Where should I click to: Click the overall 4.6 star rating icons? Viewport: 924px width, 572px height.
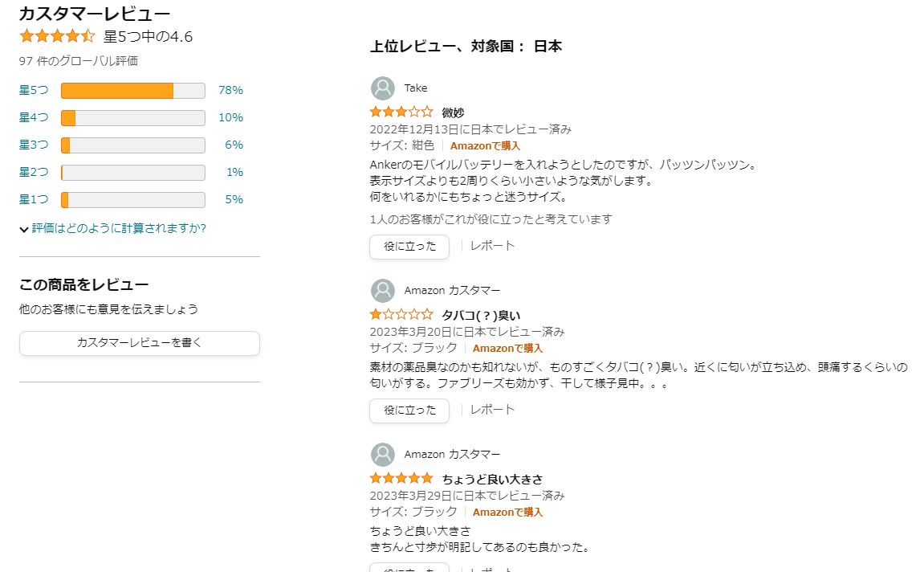click(x=57, y=36)
